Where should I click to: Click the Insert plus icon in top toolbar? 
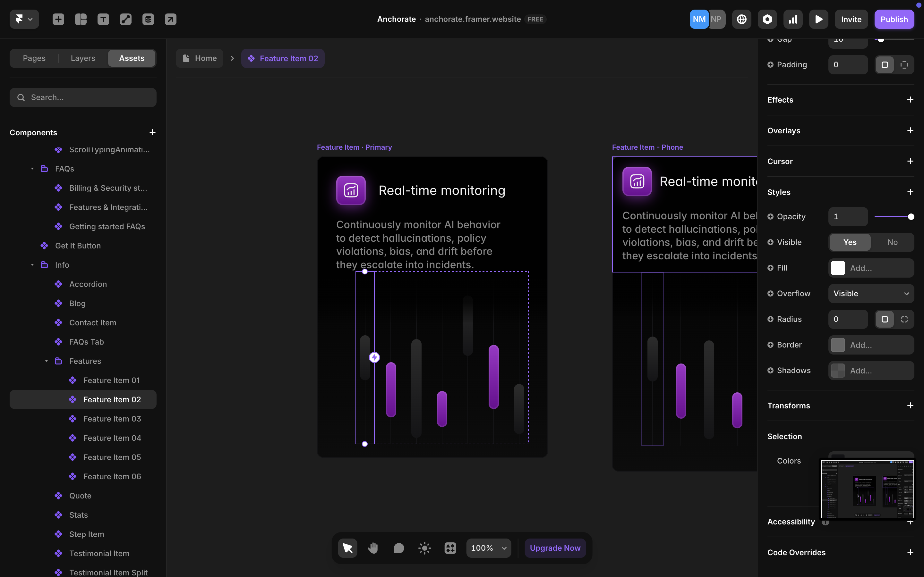58,19
